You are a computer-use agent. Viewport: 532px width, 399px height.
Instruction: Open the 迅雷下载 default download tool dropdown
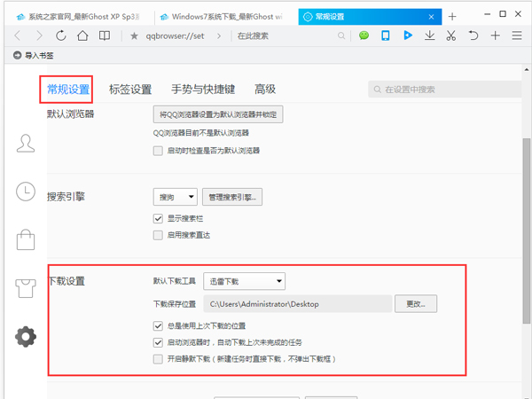click(245, 281)
